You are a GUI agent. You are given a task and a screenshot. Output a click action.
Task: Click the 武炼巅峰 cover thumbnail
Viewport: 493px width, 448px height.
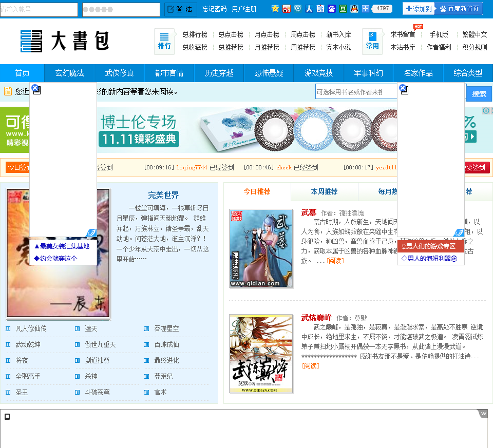pos(261,354)
